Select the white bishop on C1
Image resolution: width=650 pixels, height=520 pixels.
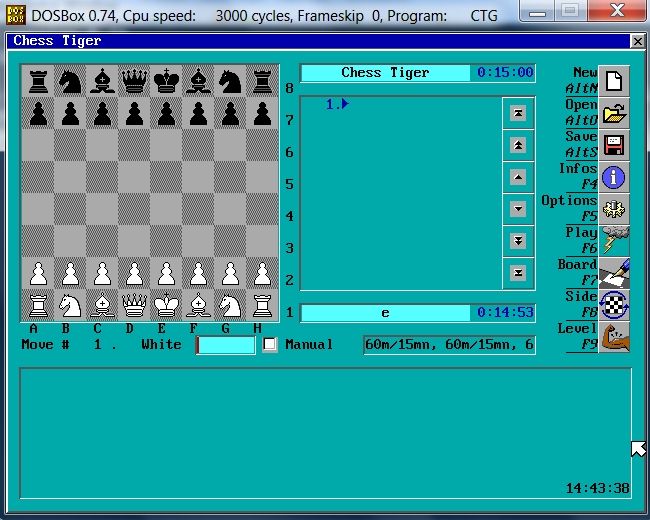pos(102,306)
